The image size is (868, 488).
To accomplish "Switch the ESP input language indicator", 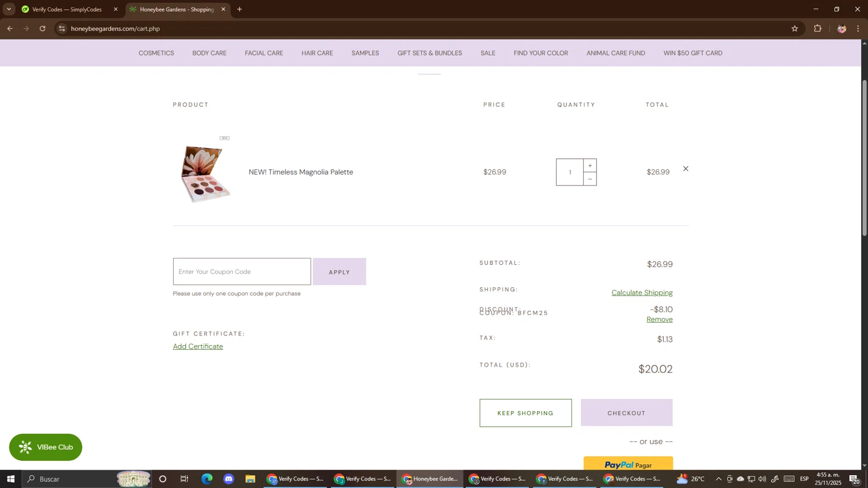I will tap(804, 479).
